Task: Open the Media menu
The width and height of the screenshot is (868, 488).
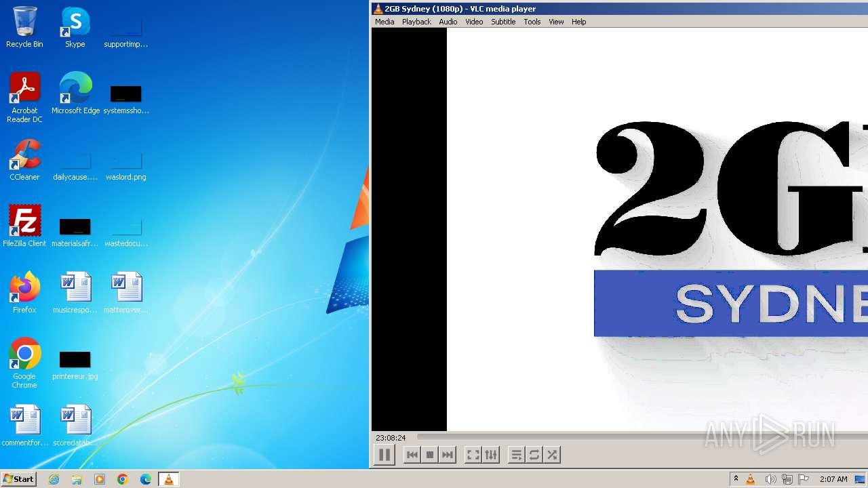Action: [384, 22]
